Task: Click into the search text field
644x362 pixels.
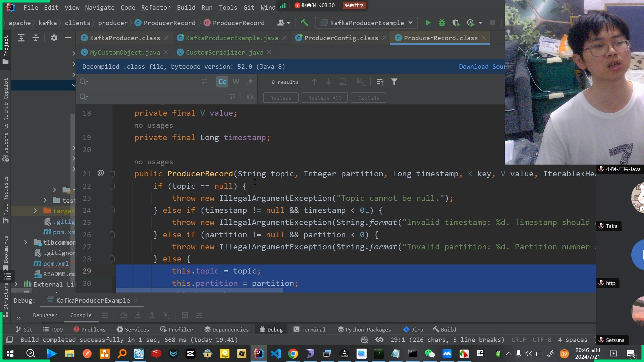Action: pyautogui.click(x=144, y=82)
